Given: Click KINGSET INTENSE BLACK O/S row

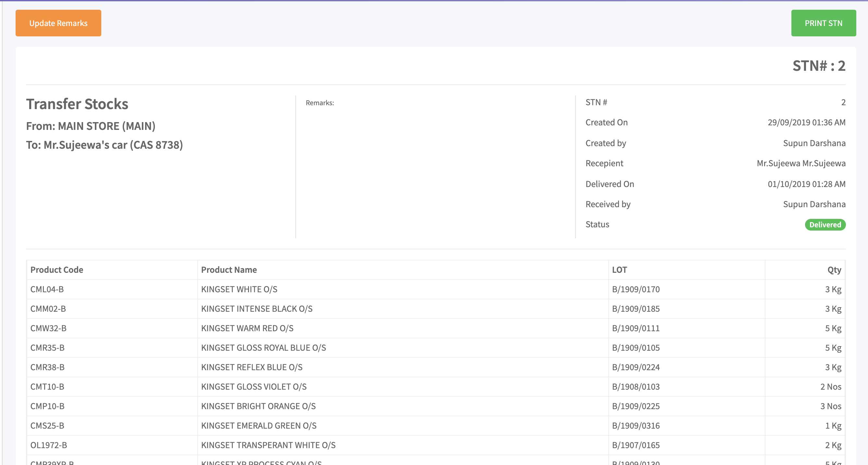Looking at the screenshot, I should click(257, 309).
